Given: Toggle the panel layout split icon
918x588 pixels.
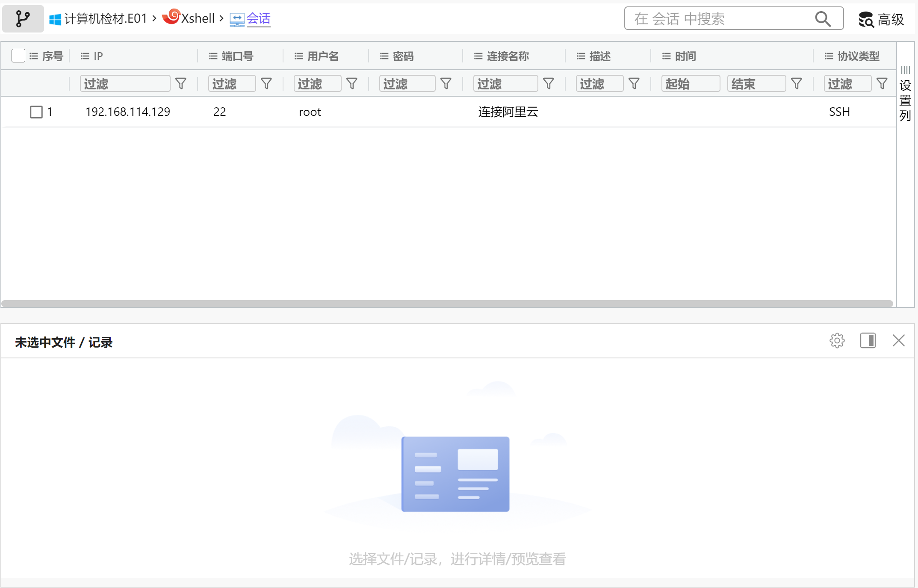Looking at the screenshot, I should (868, 341).
